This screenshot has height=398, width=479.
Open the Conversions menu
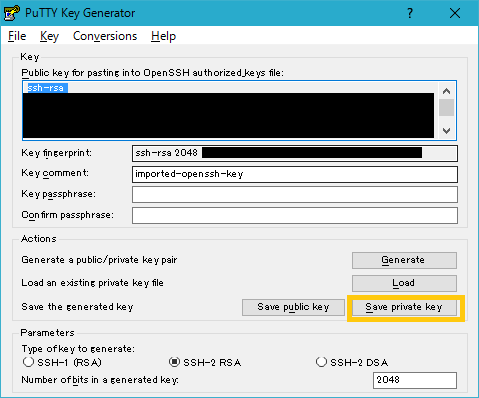[x=105, y=36]
